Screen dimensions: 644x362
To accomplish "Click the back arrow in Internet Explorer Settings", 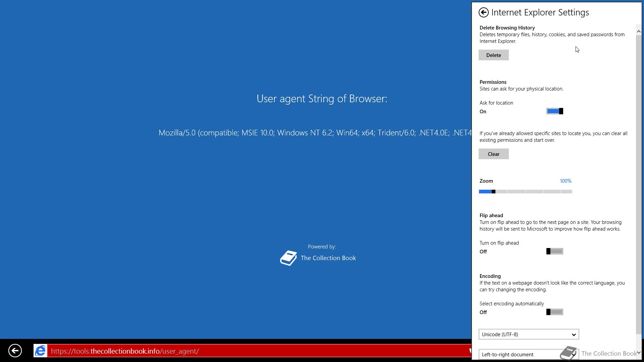I will tap(483, 12).
